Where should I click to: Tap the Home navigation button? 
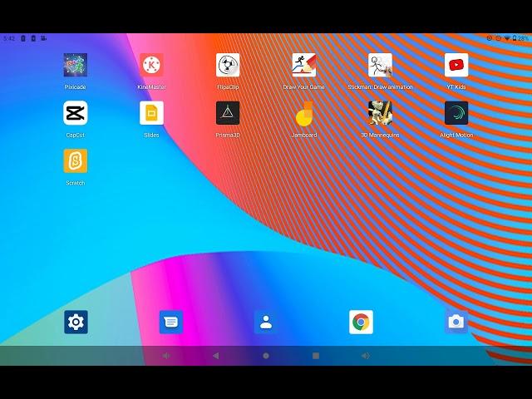click(x=266, y=356)
